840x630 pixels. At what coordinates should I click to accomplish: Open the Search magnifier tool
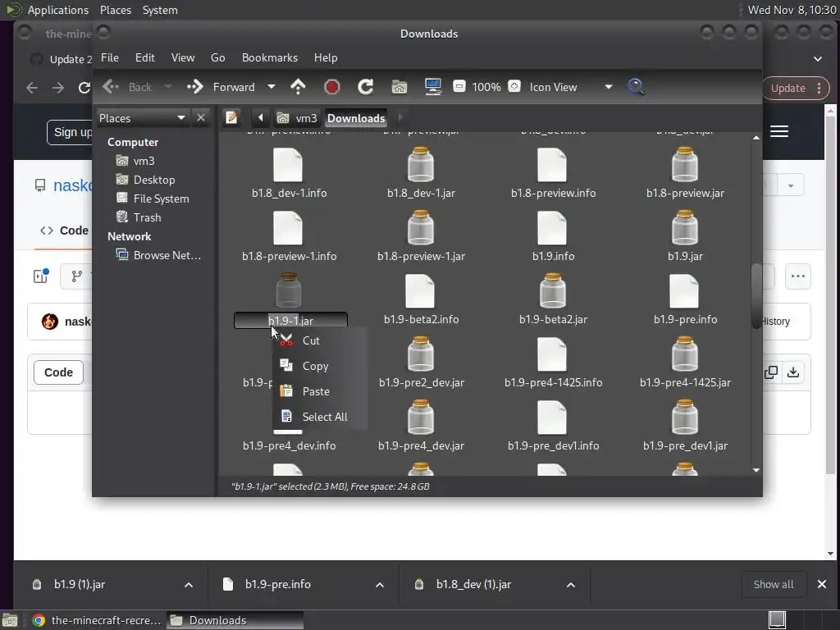636,87
